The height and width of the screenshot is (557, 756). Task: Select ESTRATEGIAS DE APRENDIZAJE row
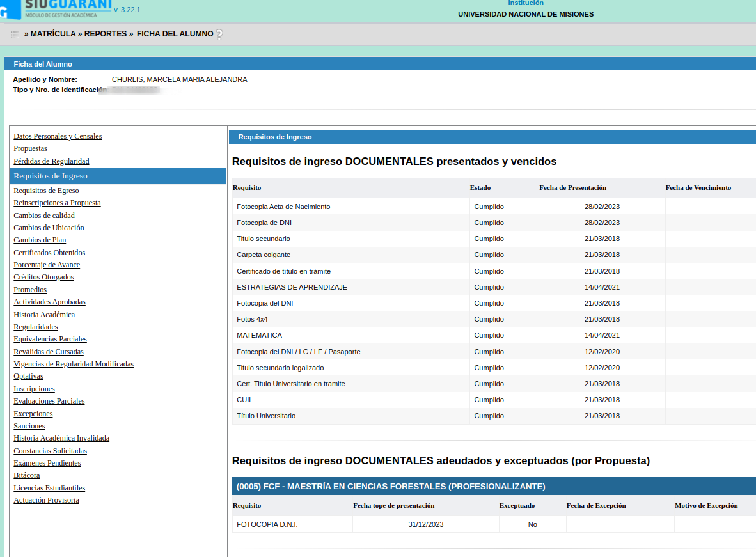click(x=494, y=287)
